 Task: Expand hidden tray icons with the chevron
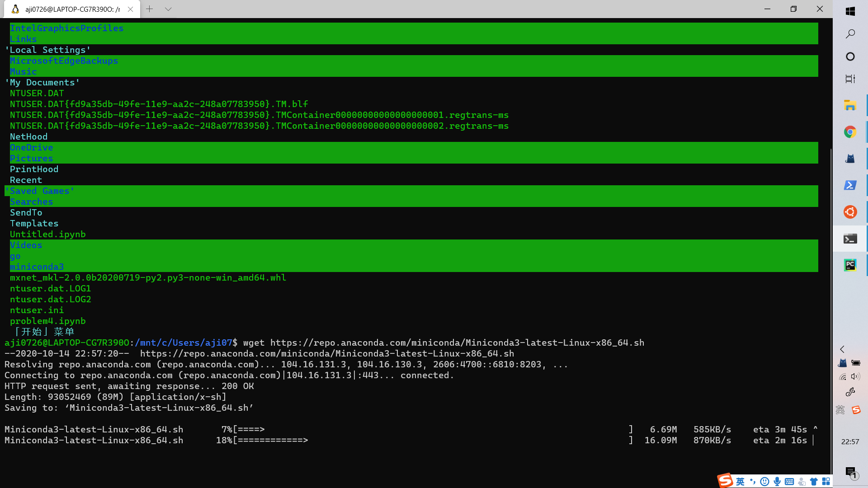(842, 349)
